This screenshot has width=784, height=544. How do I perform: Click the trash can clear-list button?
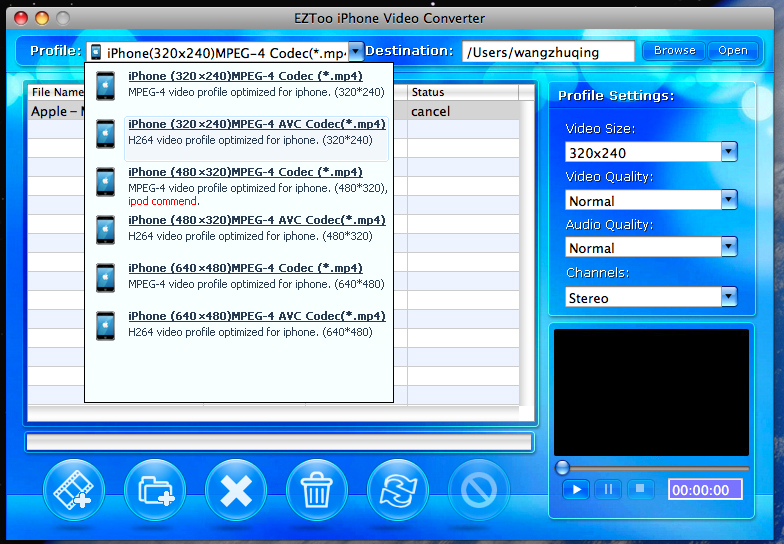pyautogui.click(x=317, y=490)
